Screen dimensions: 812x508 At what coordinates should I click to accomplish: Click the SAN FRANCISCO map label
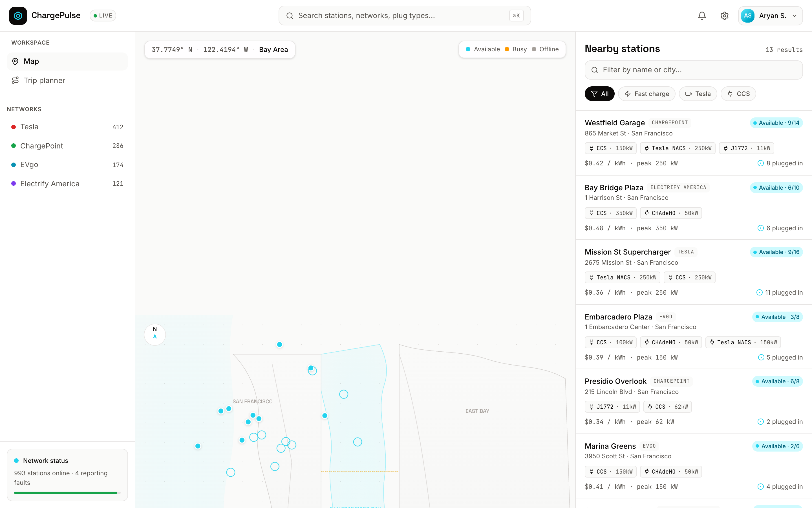click(x=252, y=402)
